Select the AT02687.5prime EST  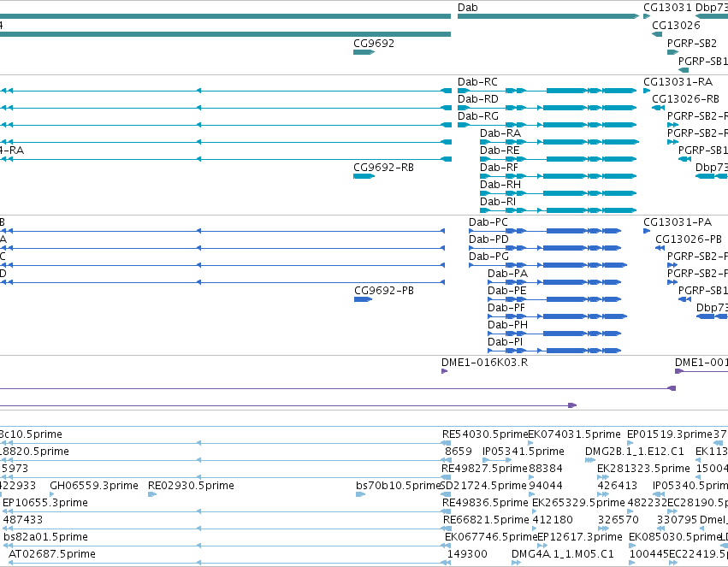228,564
